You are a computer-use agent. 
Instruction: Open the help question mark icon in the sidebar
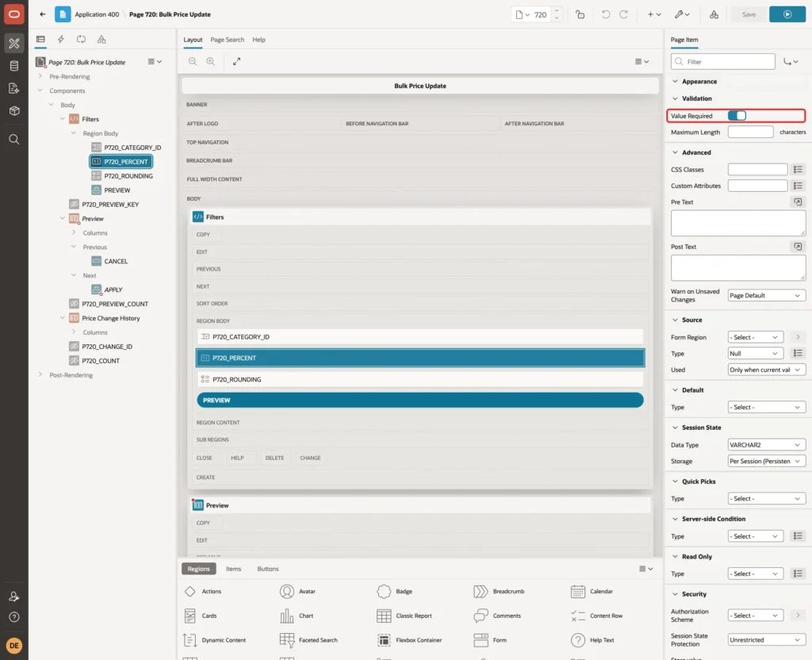(14, 617)
